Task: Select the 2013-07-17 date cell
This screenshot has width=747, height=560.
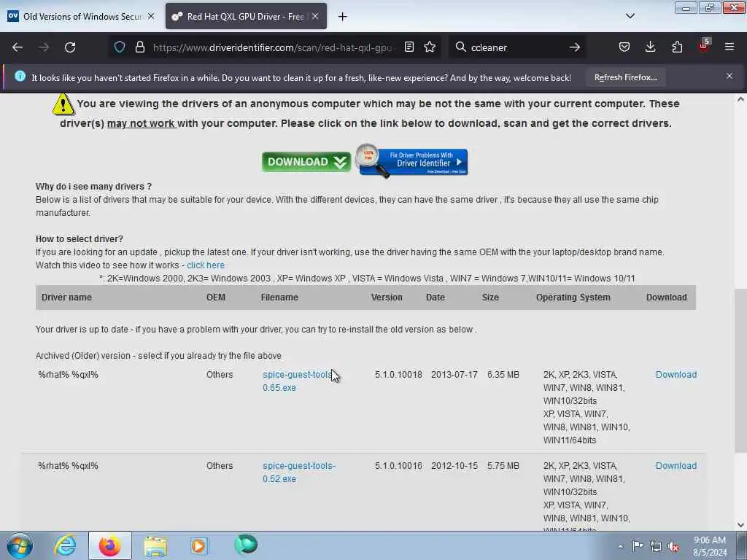Action: (454, 375)
